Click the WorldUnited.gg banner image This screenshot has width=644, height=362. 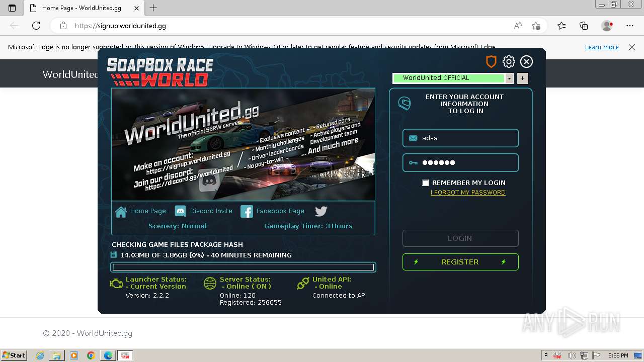(243, 145)
